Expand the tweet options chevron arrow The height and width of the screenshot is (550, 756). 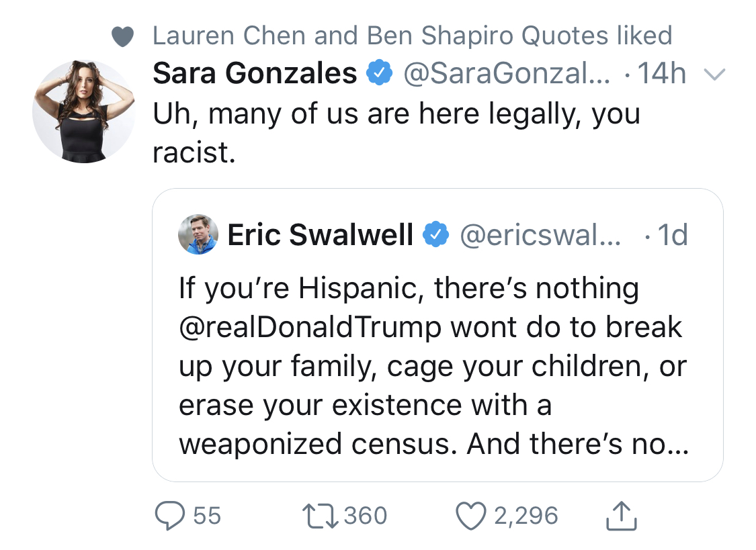pos(714,74)
